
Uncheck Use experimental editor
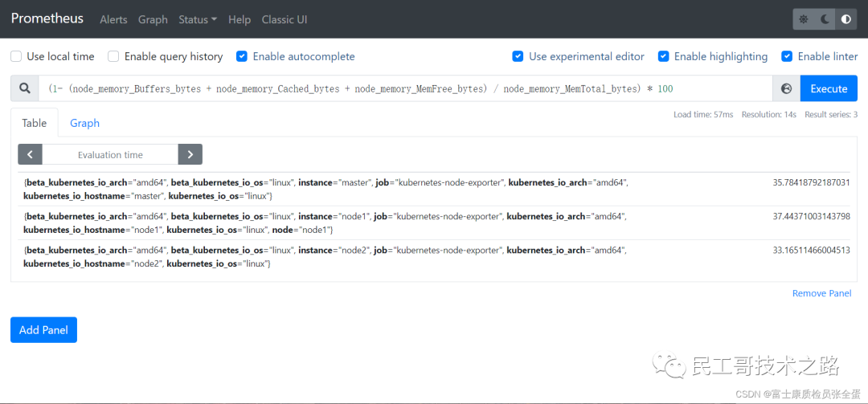coord(518,56)
